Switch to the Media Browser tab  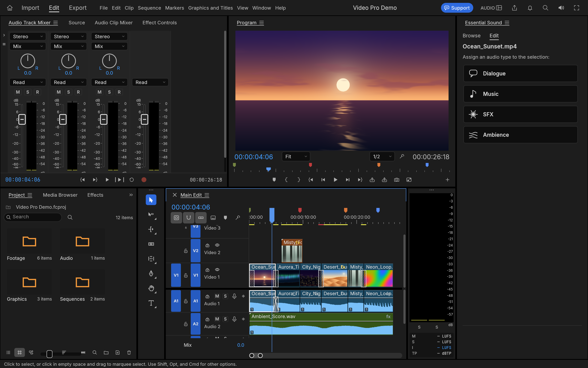[60, 195]
